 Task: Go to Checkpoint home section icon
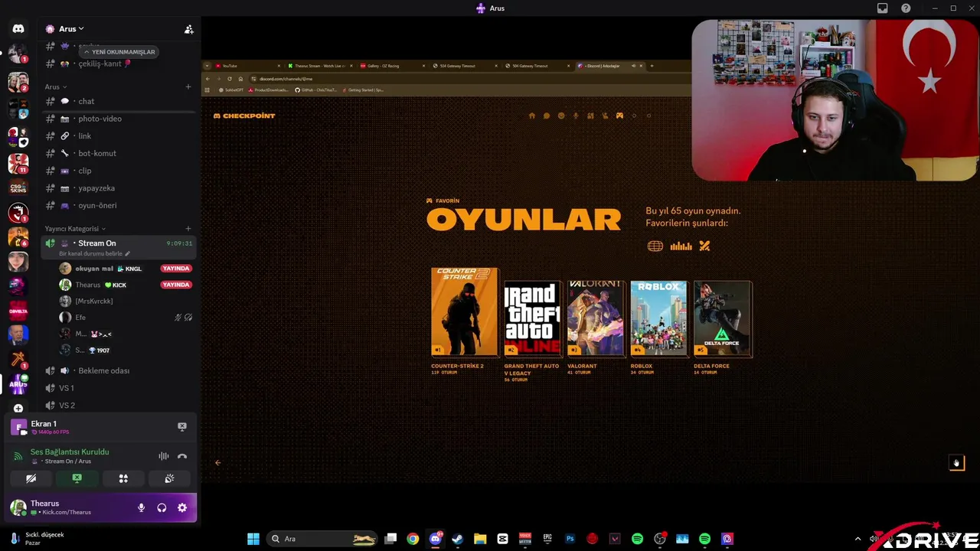tap(532, 116)
